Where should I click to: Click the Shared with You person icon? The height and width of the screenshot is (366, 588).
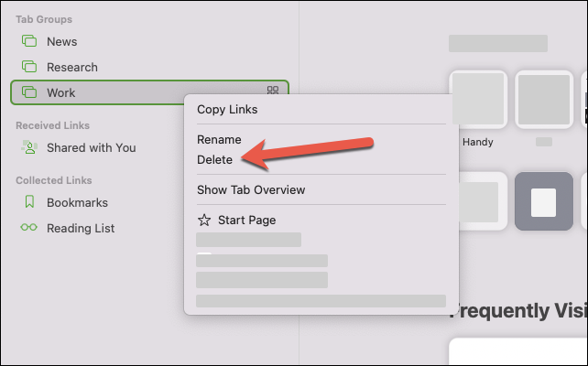click(29, 147)
